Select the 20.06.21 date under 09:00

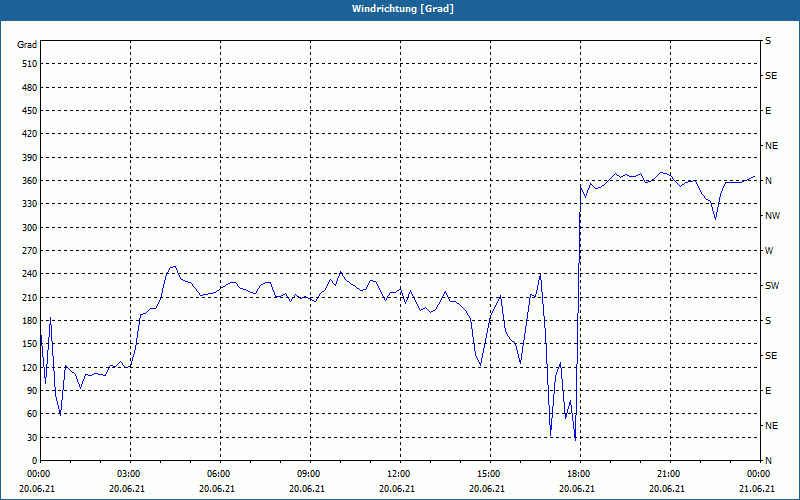[x=308, y=488]
